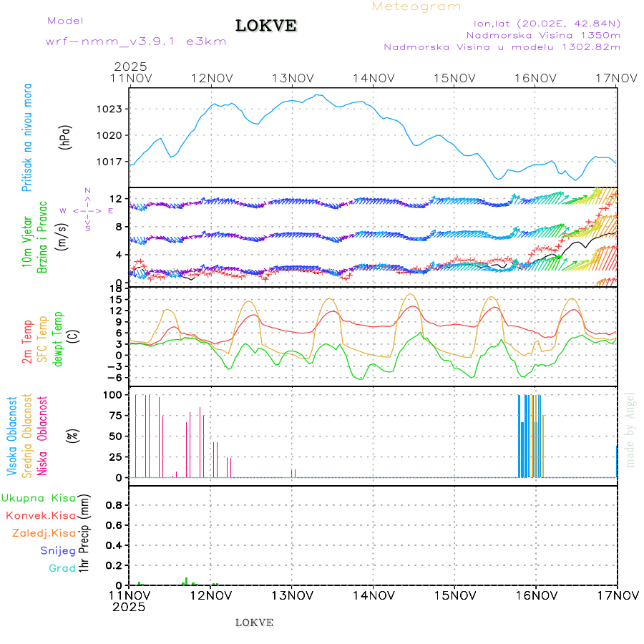Click the wind direction compass icon

click(87, 210)
